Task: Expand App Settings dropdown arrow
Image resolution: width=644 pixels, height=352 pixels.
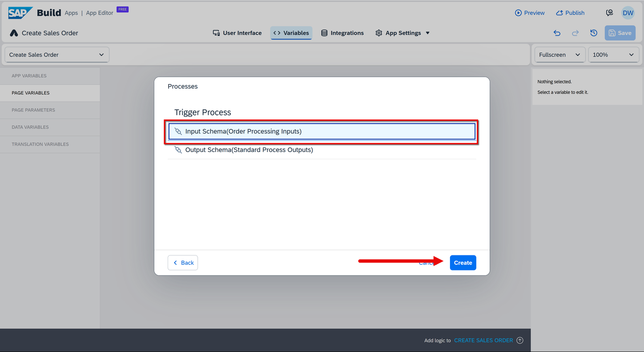Action: (428, 33)
